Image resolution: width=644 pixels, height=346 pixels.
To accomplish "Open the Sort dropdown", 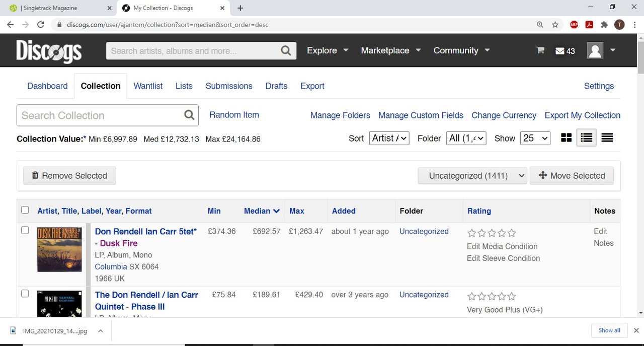I will 389,138.
